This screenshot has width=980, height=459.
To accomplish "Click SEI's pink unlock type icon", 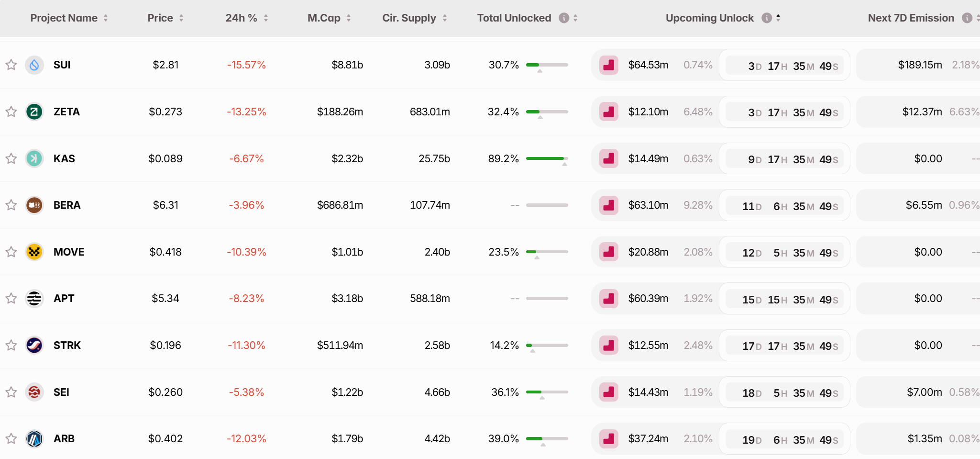I will 609,392.
